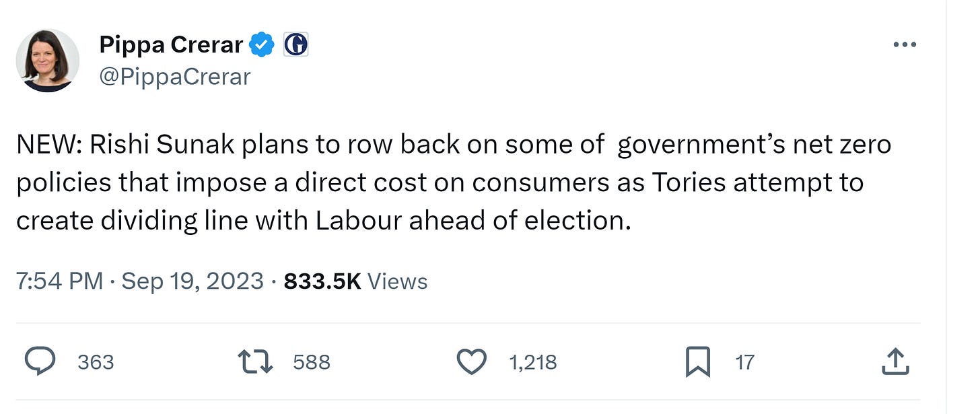Click the Guardian affiliation badge
The image size is (980, 414).
[295, 45]
